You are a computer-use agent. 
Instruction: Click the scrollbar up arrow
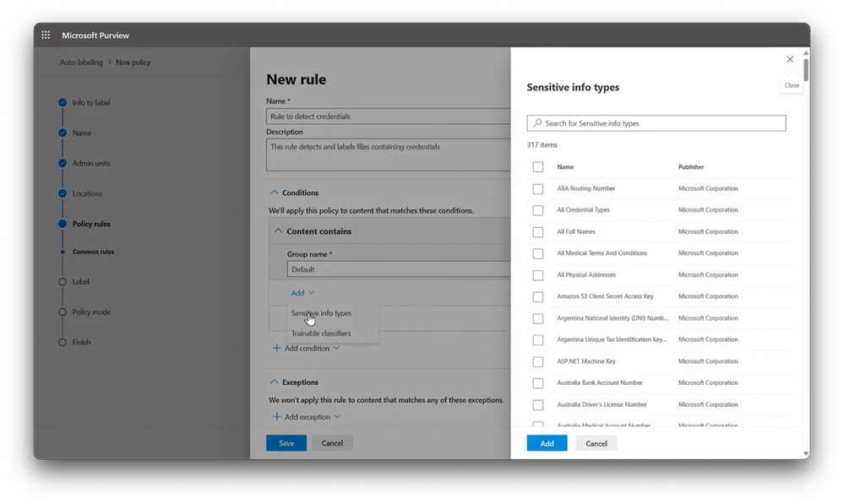coord(806,53)
